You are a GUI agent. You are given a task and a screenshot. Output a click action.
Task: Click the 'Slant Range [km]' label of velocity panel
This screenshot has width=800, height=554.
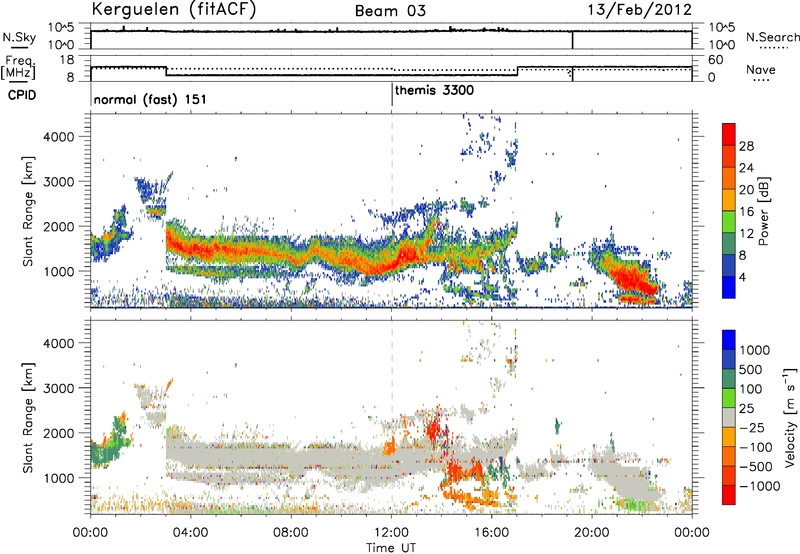28,418
